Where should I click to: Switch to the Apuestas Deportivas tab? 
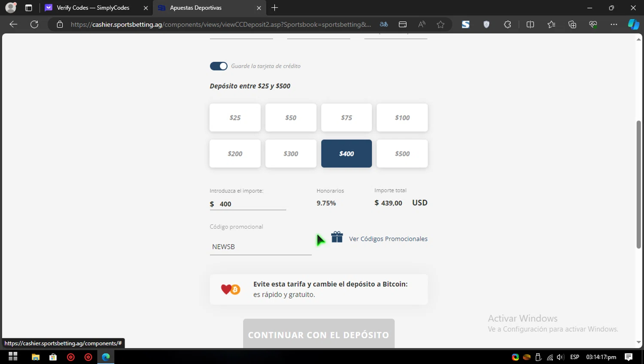pyautogui.click(x=196, y=8)
